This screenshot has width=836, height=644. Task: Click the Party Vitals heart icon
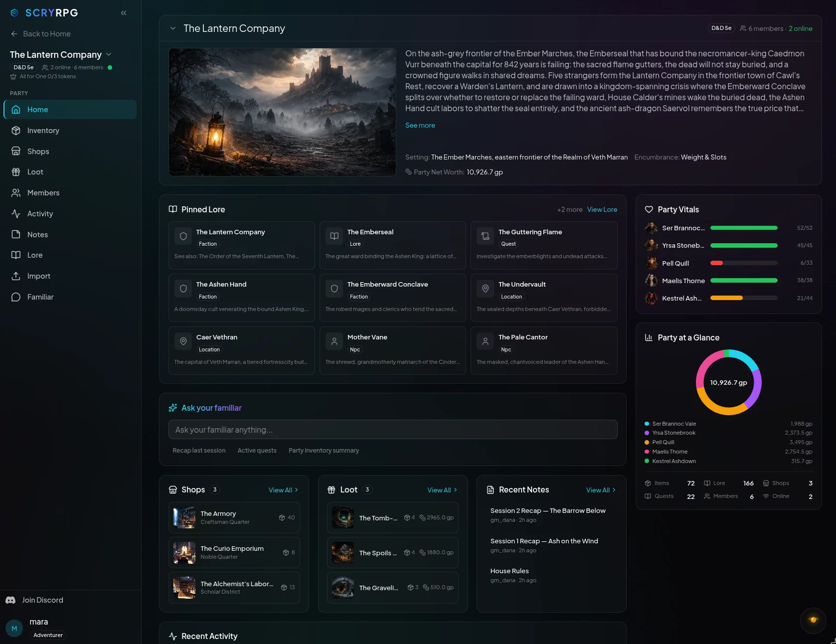coord(649,210)
